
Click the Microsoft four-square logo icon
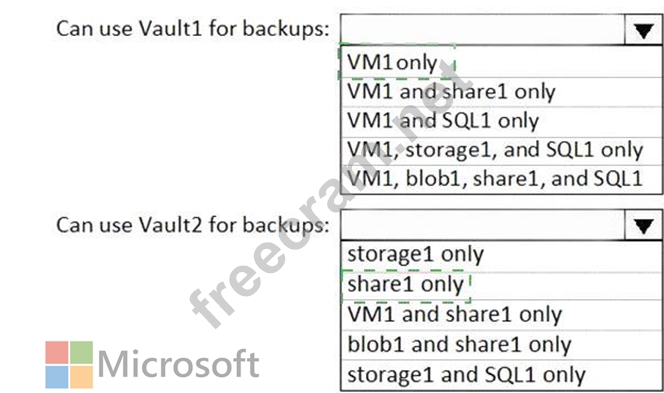click(69, 365)
